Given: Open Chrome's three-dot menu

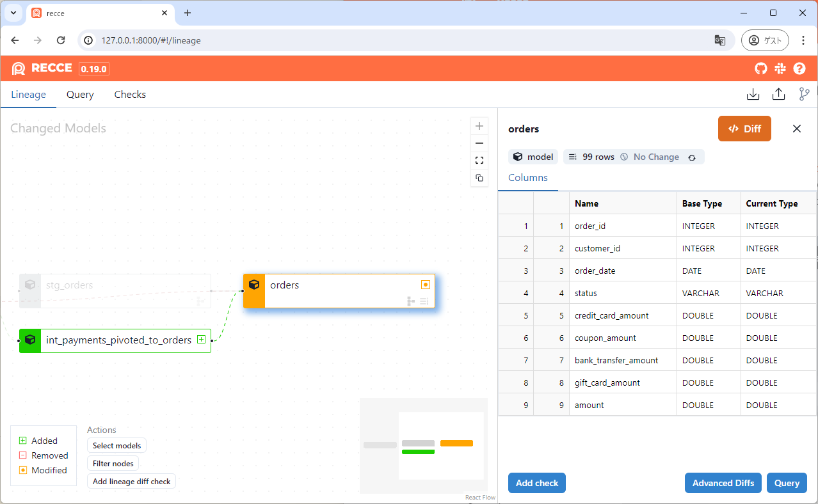Looking at the screenshot, I should tap(803, 40).
